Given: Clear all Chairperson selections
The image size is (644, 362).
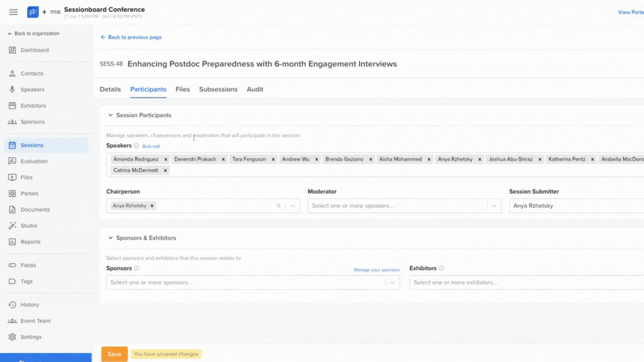Looking at the screenshot, I should point(278,206).
